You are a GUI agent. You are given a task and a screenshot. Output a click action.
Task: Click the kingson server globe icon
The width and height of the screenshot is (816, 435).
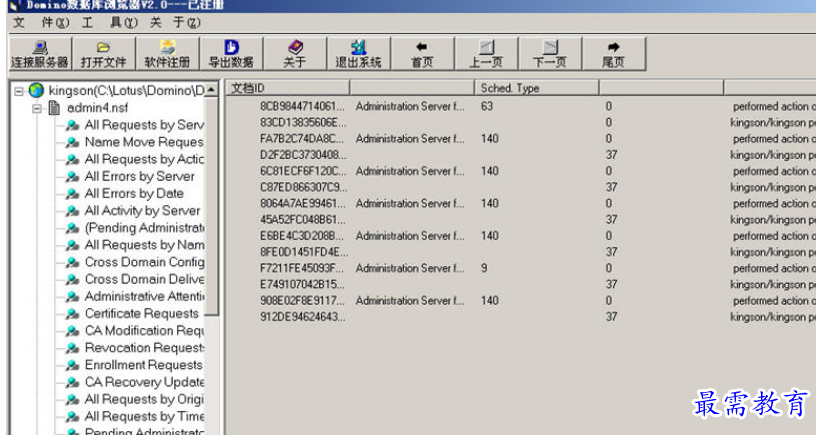(36, 91)
